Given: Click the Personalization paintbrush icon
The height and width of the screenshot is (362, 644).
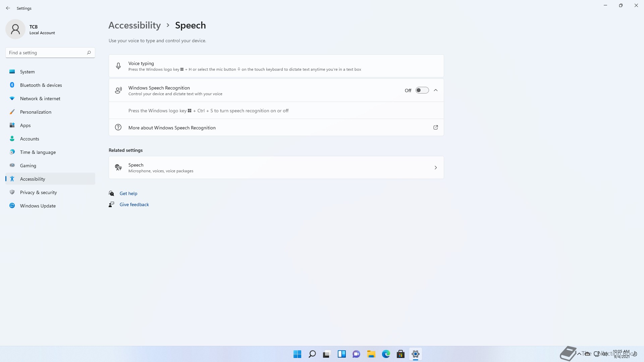Looking at the screenshot, I should 12,112.
